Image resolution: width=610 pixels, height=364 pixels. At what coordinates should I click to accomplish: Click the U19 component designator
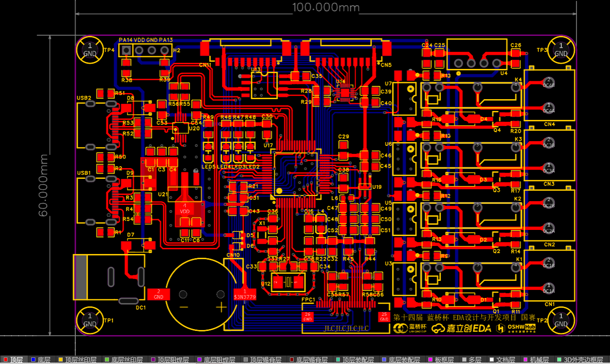coord(377,187)
